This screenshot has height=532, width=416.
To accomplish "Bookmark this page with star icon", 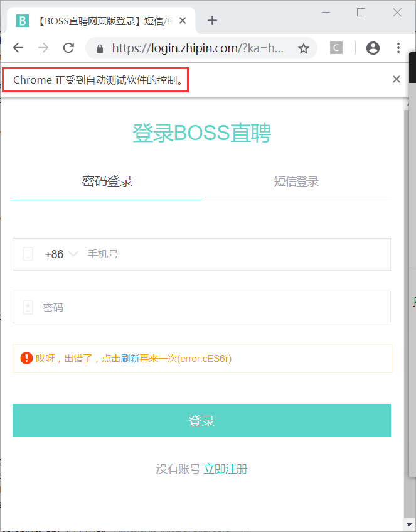I will click(x=304, y=48).
